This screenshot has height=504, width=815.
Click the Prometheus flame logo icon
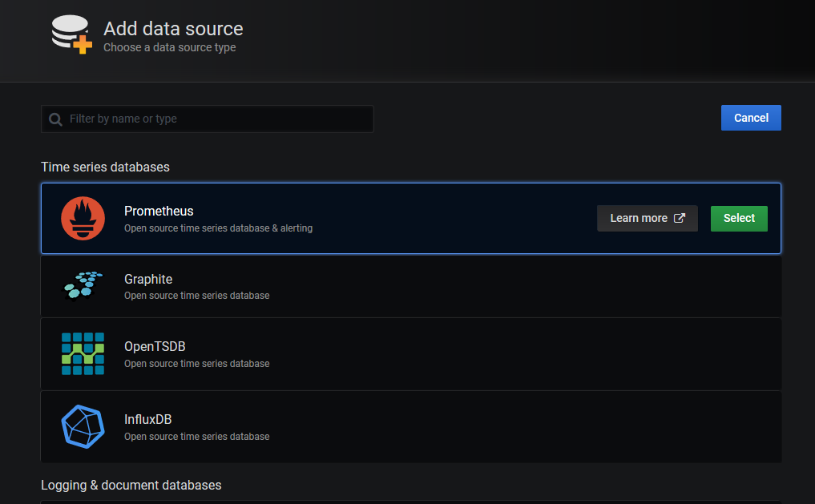[x=83, y=218]
